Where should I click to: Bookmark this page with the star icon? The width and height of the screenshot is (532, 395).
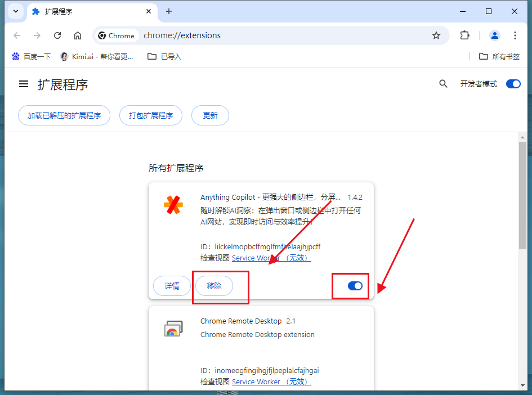(x=436, y=35)
